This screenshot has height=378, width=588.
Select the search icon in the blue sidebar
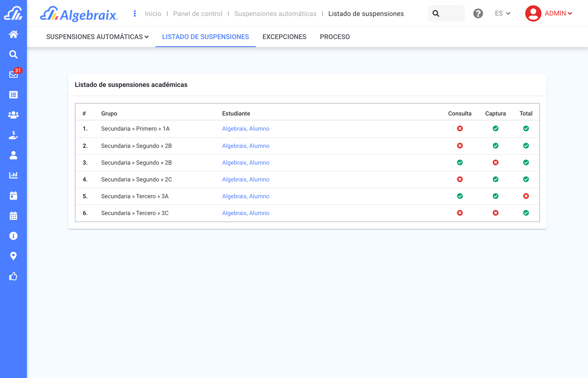[x=13, y=54]
